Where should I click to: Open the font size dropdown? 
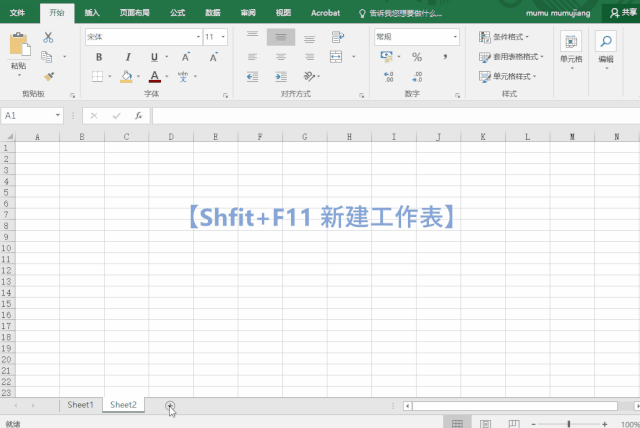(223, 37)
